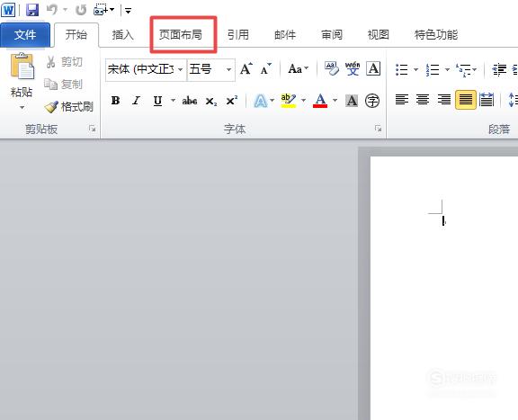Screen dimensions: 518x420
Task: Apply the yellow text highlight color
Action: [x=289, y=101]
